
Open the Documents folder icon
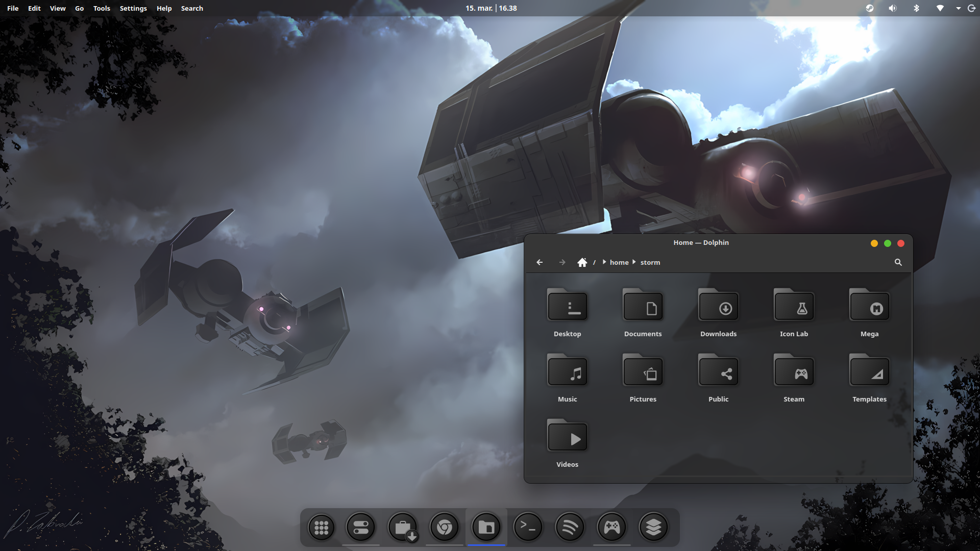point(643,305)
